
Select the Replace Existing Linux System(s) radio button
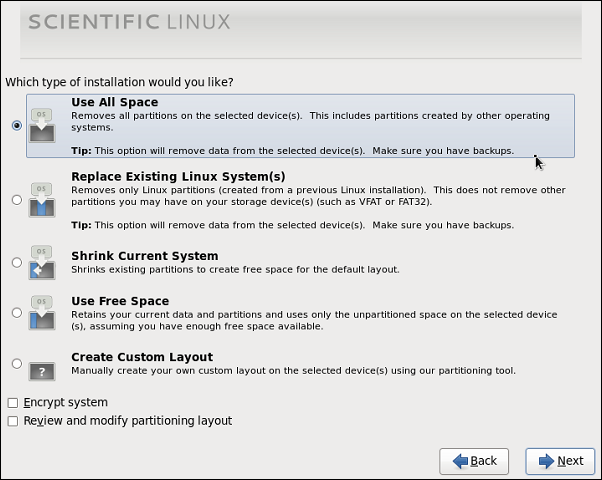(17, 200)
